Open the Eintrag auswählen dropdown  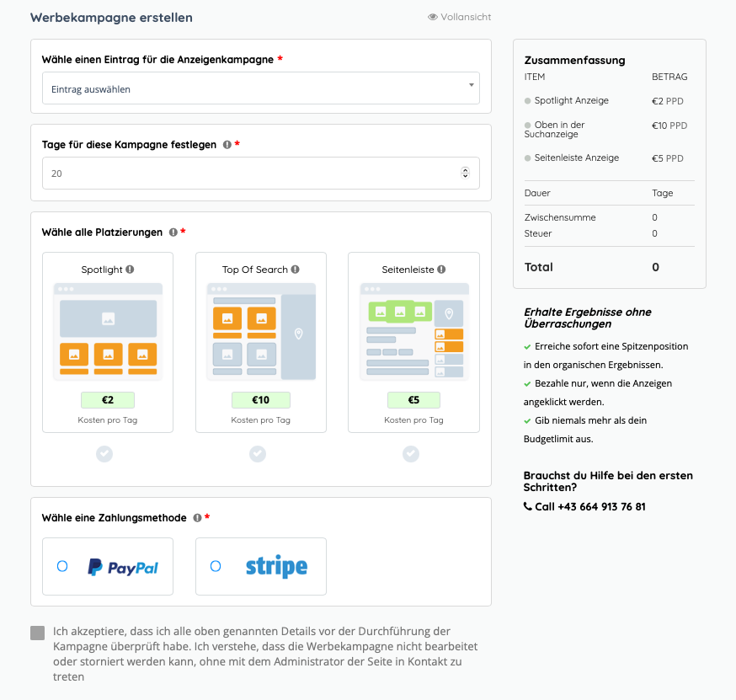pyautogui.click(x=260, y=88)
